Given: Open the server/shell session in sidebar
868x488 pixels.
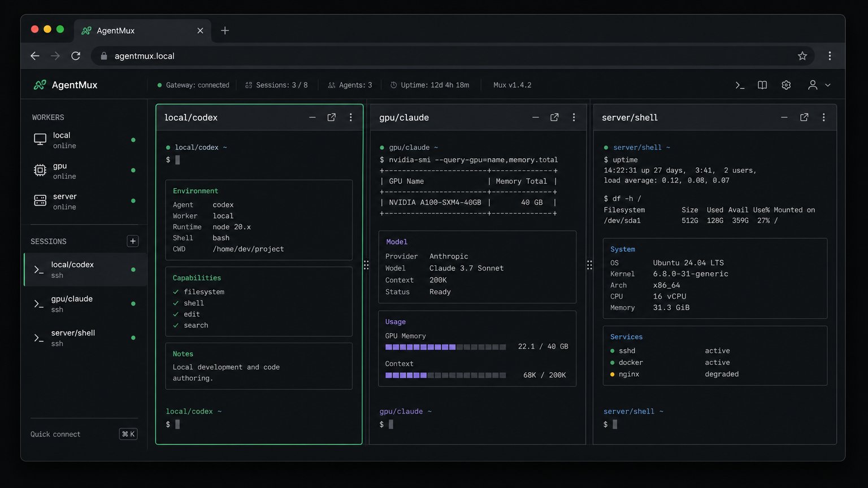Looking at the screenshot, I should tap(85, 338).
